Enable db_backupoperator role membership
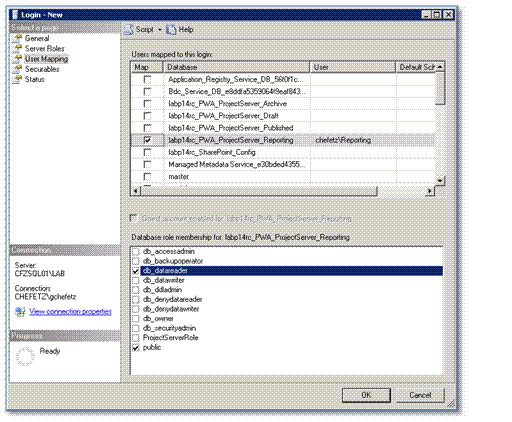 (136, 261)
